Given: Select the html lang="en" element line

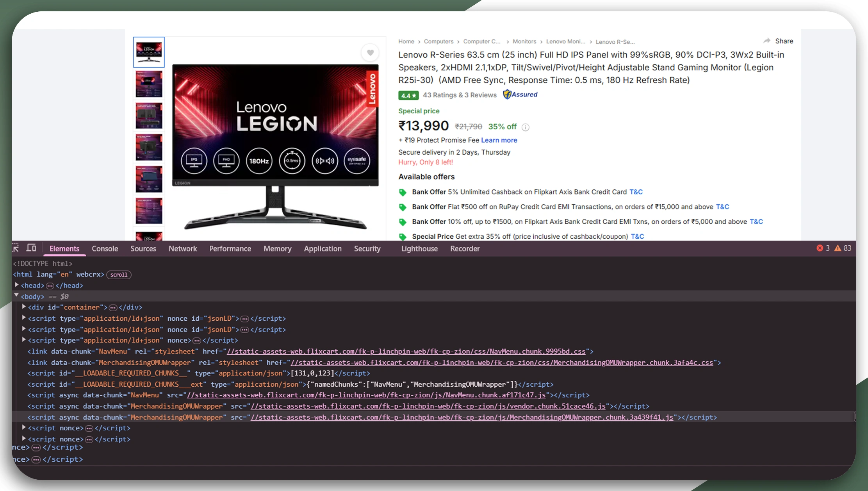Looking at the screenshot, I should point(59,275).
